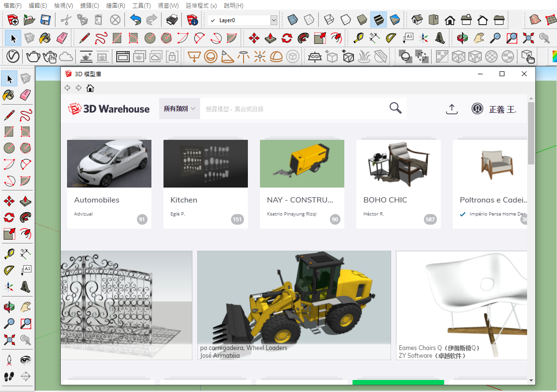Select the 3D Text tool in the left toolbar
Viewport: 557px width, 392px height.
point(25,286)
